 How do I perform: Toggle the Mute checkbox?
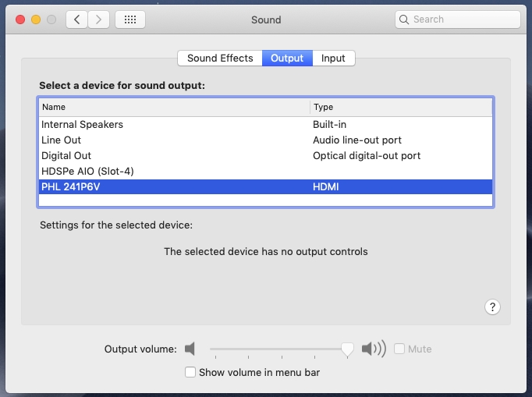pyautogui.click(x=399, y=349)
